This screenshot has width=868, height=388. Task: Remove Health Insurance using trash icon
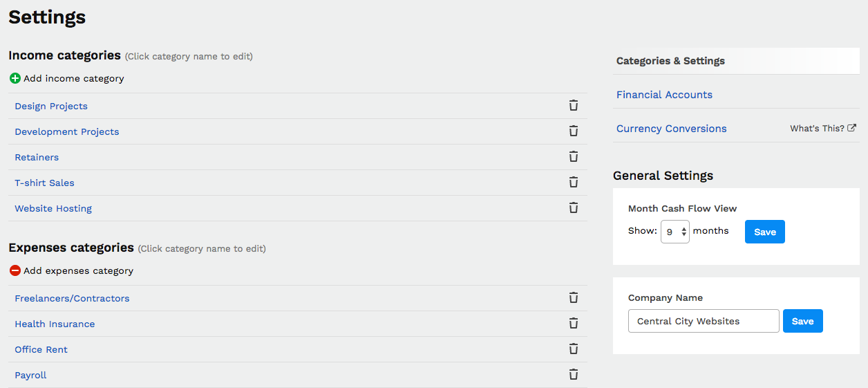[x=573, y=324]
